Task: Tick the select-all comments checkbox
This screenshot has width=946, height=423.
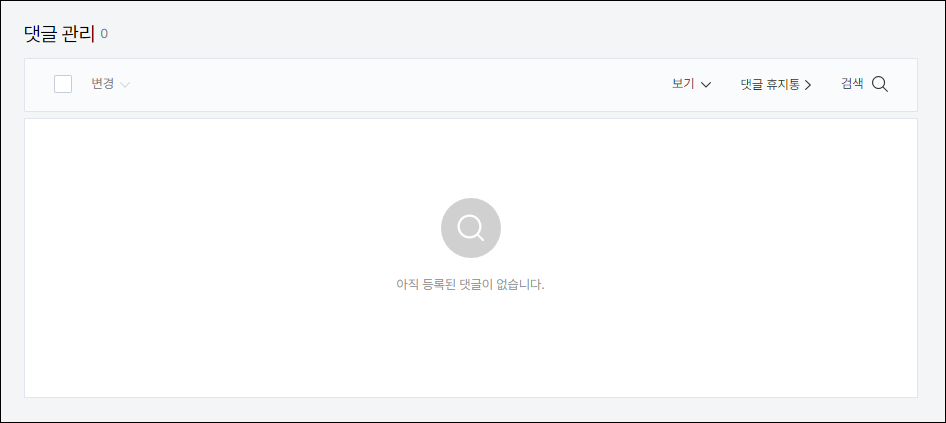Action: coord(63,84)
